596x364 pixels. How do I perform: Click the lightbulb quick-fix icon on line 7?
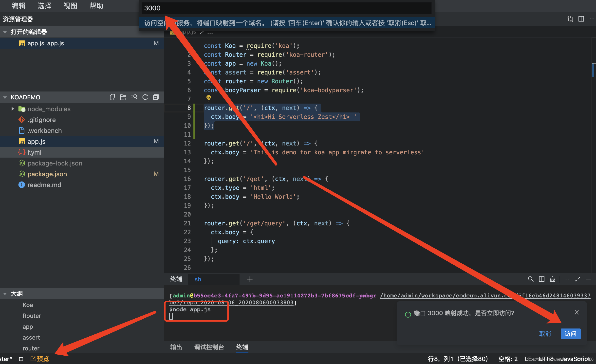coord(209,98)
